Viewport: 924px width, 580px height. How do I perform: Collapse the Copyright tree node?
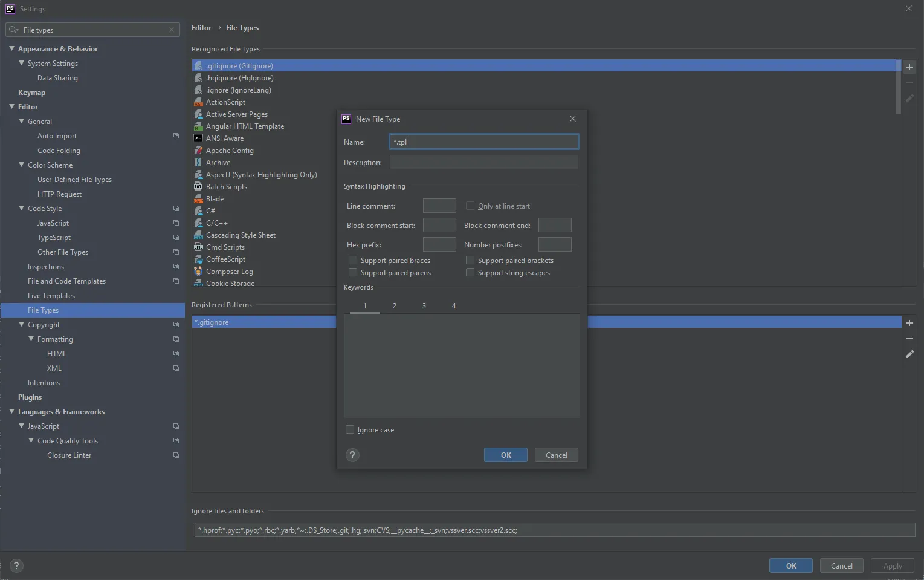click(21, 324)
